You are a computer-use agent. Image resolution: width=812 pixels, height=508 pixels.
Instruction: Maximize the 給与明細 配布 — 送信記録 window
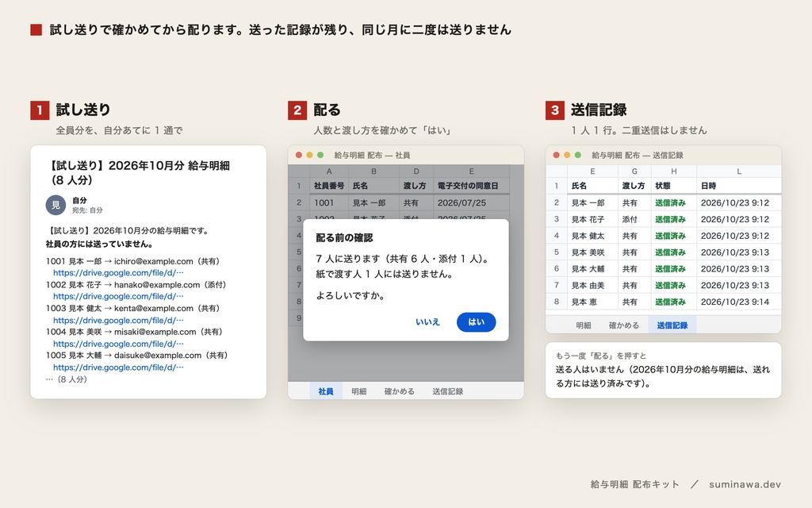click(x=578, y=155)
